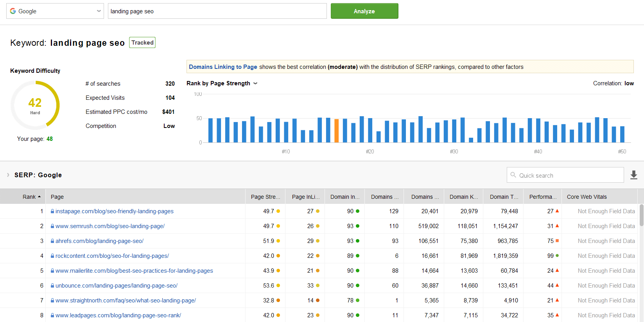The image size is (644, 322).
Task: Open www.semrush.com seo-landing-page link
Action: click(x=110, y=226)
